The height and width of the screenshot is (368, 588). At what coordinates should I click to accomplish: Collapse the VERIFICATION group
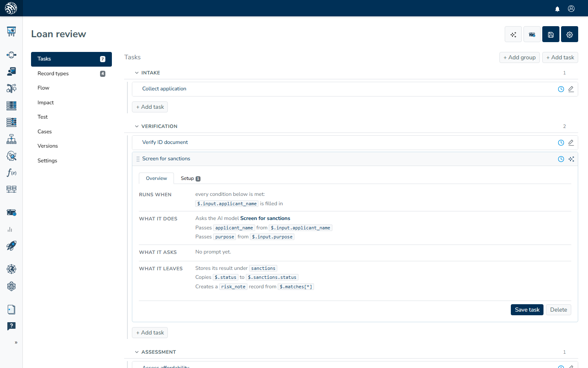137,126
